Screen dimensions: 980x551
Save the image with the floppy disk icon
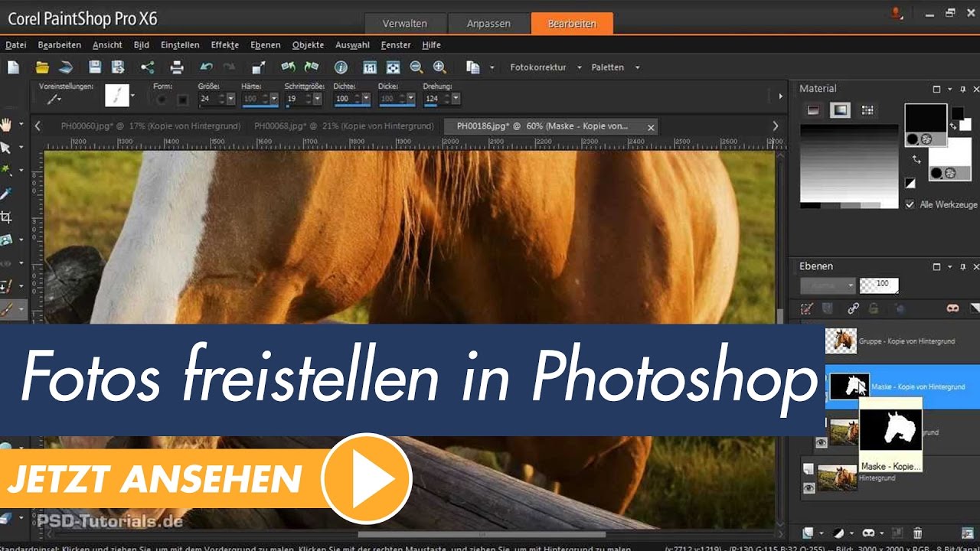pos(95,67)
